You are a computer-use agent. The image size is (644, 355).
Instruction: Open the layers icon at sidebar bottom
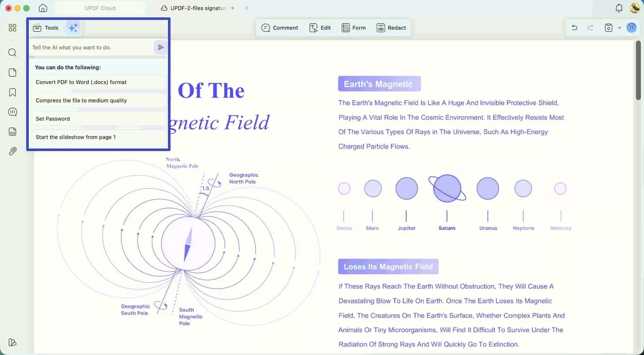point(12,342)
